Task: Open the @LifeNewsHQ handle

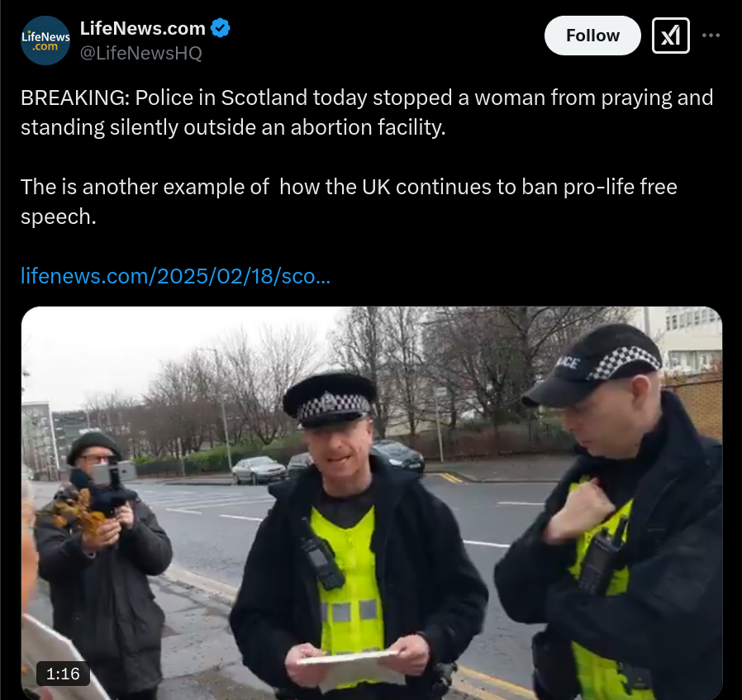Action: click(x=141, y=53)
